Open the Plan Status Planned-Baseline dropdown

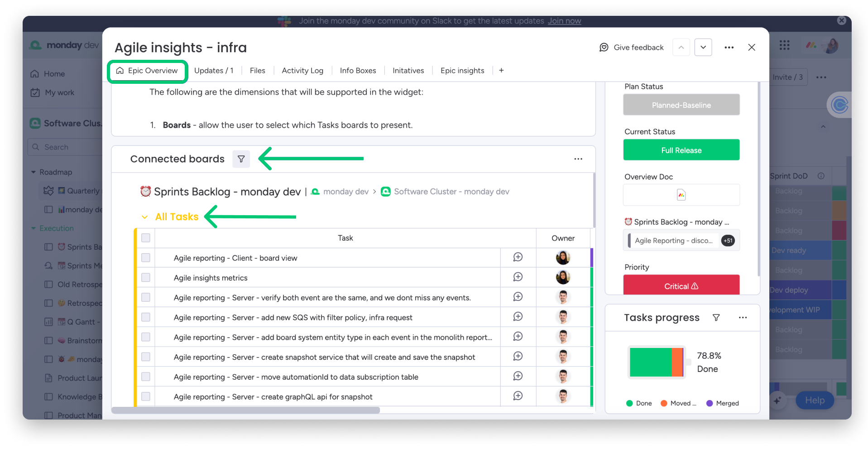[x=681, y=105]
